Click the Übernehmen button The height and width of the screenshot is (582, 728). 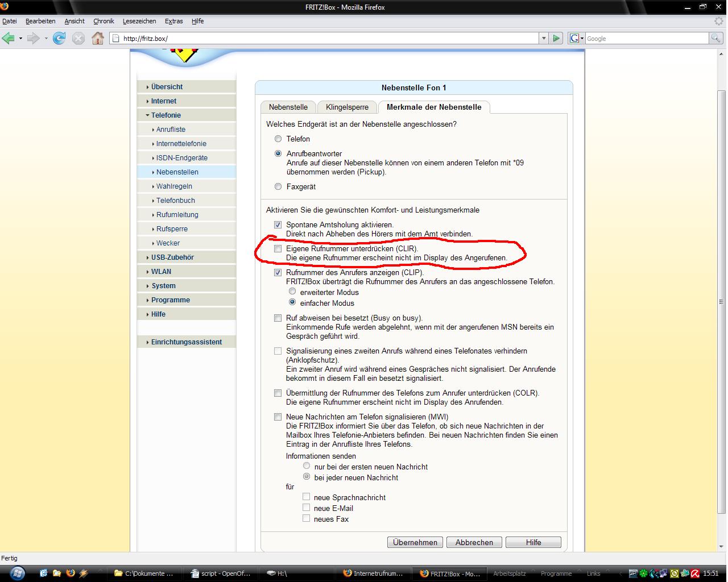pyautogui.click(x=415, y=542)
